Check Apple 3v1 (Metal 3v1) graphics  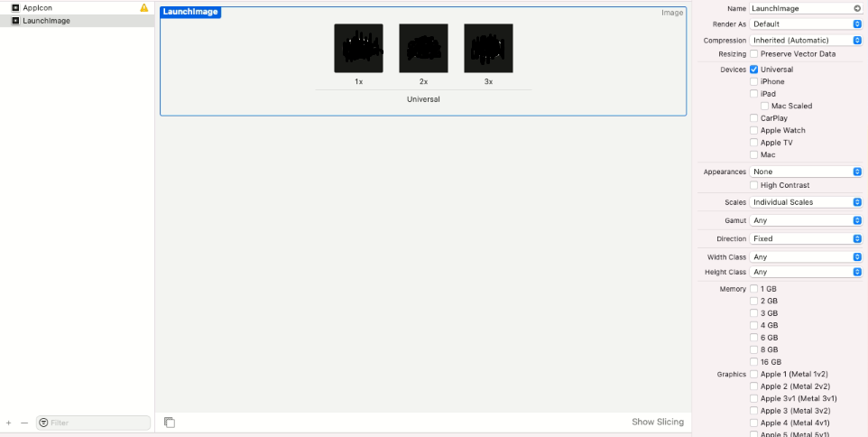point(754,398)
